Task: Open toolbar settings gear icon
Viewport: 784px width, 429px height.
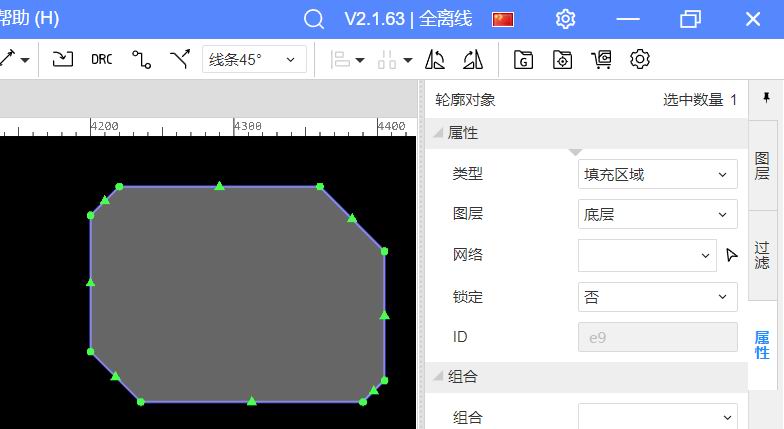Action: (x=640, y=59)
